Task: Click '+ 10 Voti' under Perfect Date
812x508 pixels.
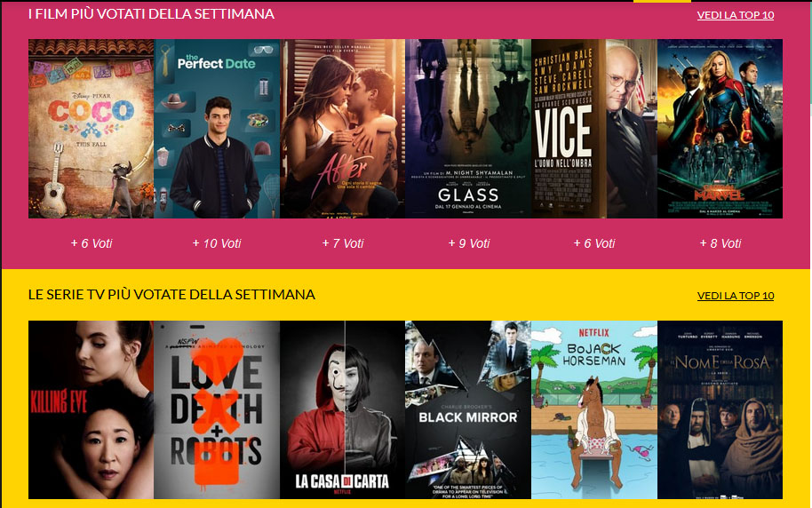Action: pos(217,243)
